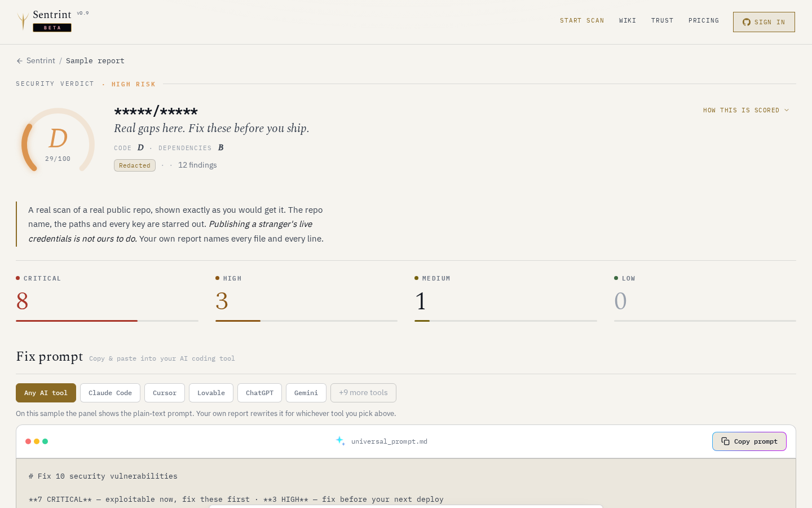The width and height of the screenshot is (812, 508).
Task: Switch to the Claude Code tab
Action: (x=110, y=393)
